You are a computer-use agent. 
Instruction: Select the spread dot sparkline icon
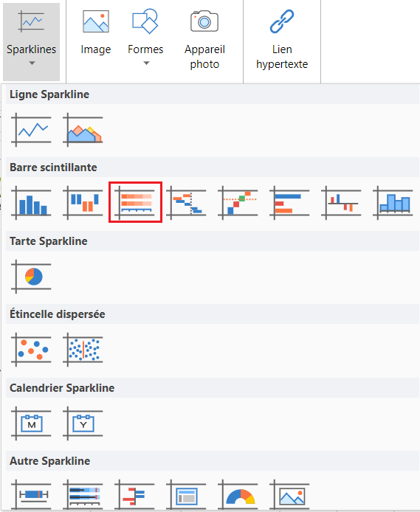pyautogui.click(x=83, y=350)
